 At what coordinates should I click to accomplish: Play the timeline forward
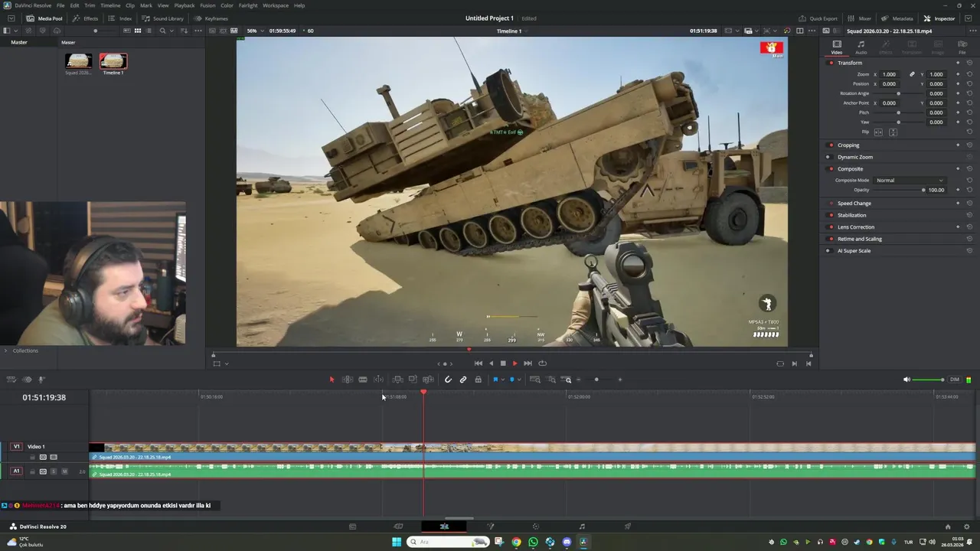514,364
